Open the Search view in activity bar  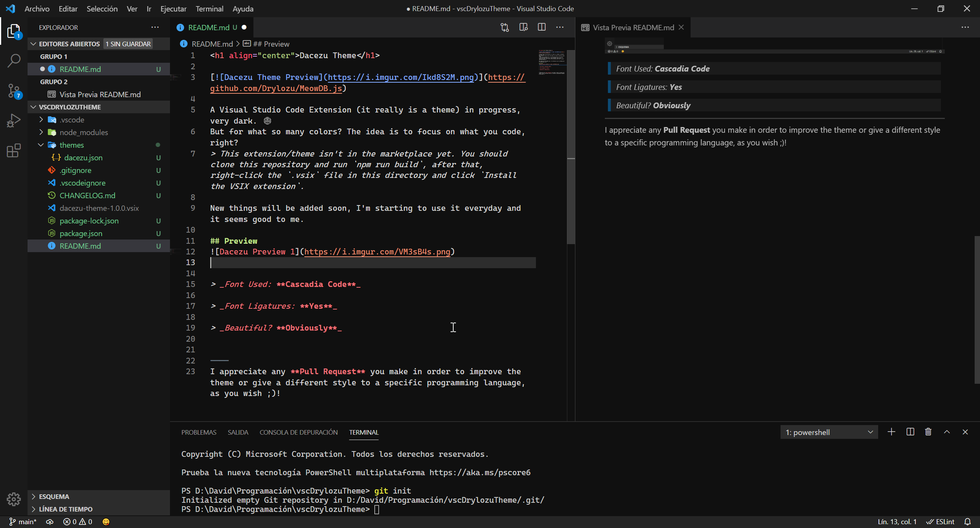tap(14, 60)
